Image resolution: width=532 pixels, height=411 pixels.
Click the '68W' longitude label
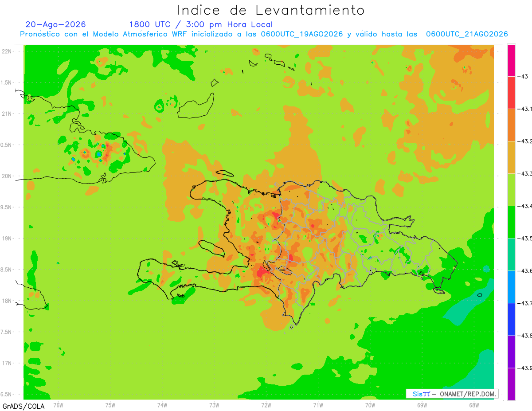tap(474, 405)
